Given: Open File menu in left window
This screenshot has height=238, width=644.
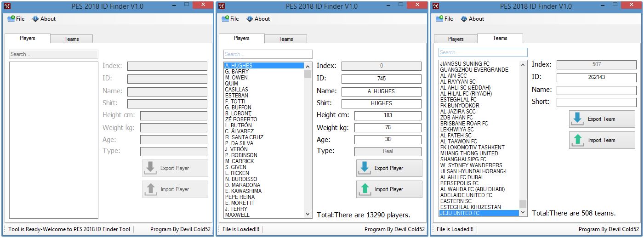Looking at the screenshot, I should (16, 19).
